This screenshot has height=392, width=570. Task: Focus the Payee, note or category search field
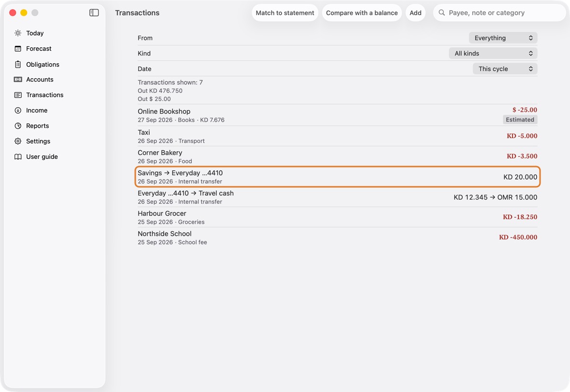click(x=499, y=13)
